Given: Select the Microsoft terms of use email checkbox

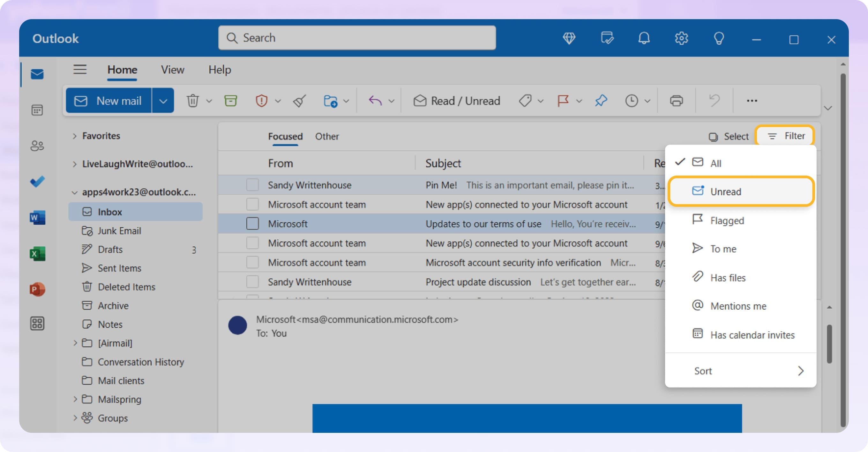Looking at the screenshot, I should click(x=252, y=223).
